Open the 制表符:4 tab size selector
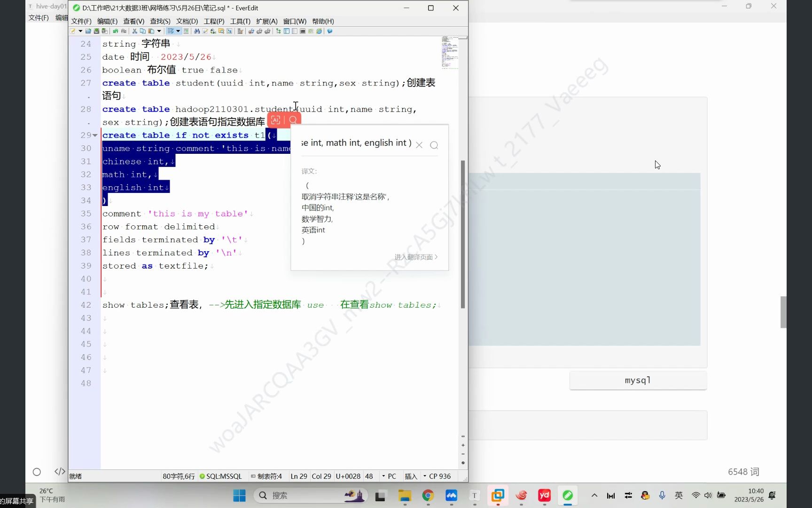The width and height of the screenshot is (812, 508). pos(266,476)
